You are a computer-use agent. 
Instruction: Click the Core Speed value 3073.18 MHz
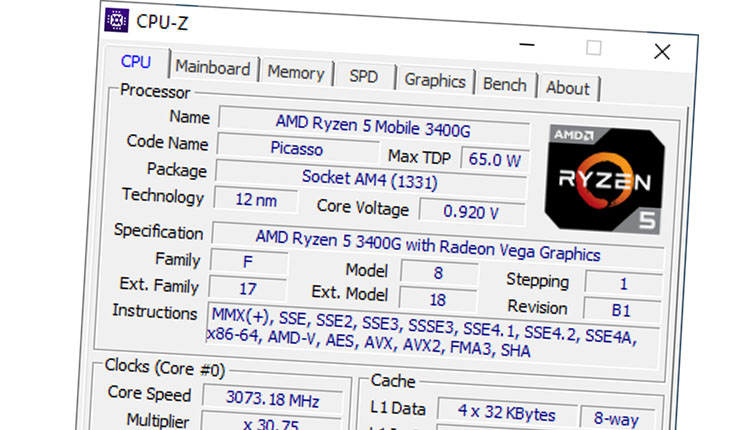[272, 398]
